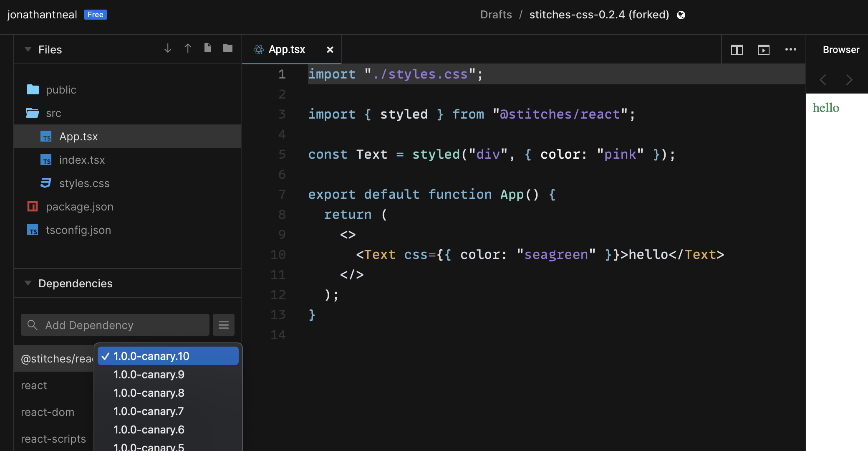The width and height of the screenshot is (868, 451).
Task: Select version 1.0.0-canary.9 from the list
Action: click(149, 374)
